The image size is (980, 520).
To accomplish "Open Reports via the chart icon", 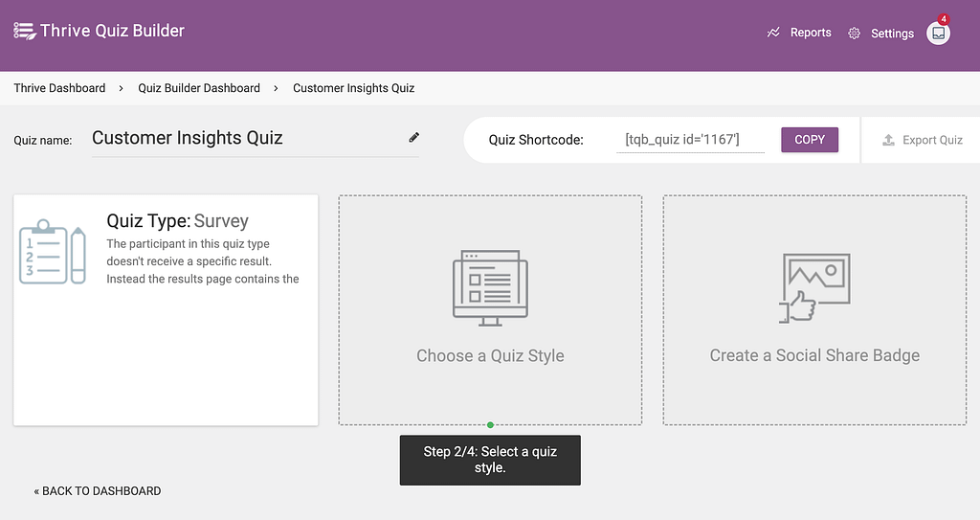I will 773,33.
